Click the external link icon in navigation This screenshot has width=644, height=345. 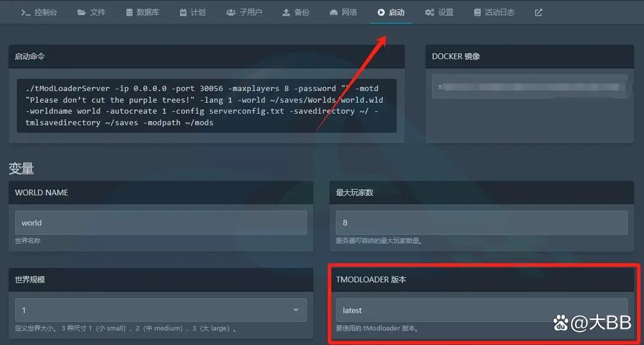[x=538, y=12]
